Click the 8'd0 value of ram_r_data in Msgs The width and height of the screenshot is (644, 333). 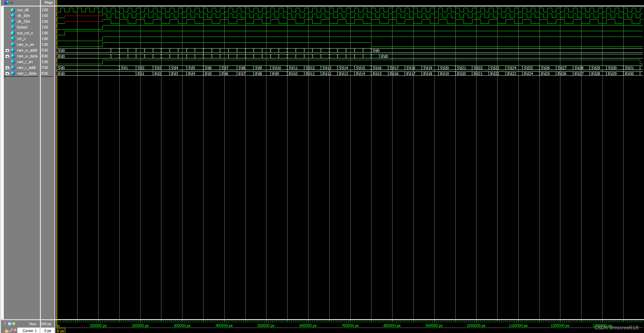(45, 73)
